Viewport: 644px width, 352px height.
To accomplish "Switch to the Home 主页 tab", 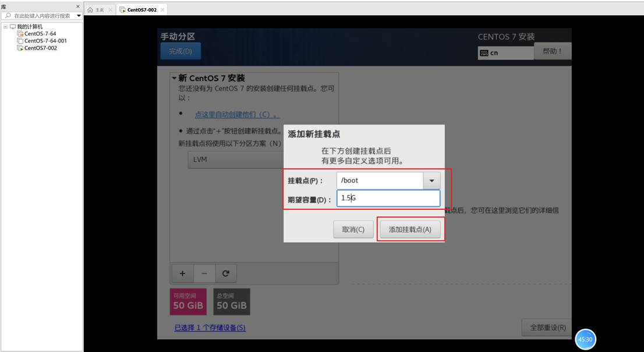I will pos(100,10).
